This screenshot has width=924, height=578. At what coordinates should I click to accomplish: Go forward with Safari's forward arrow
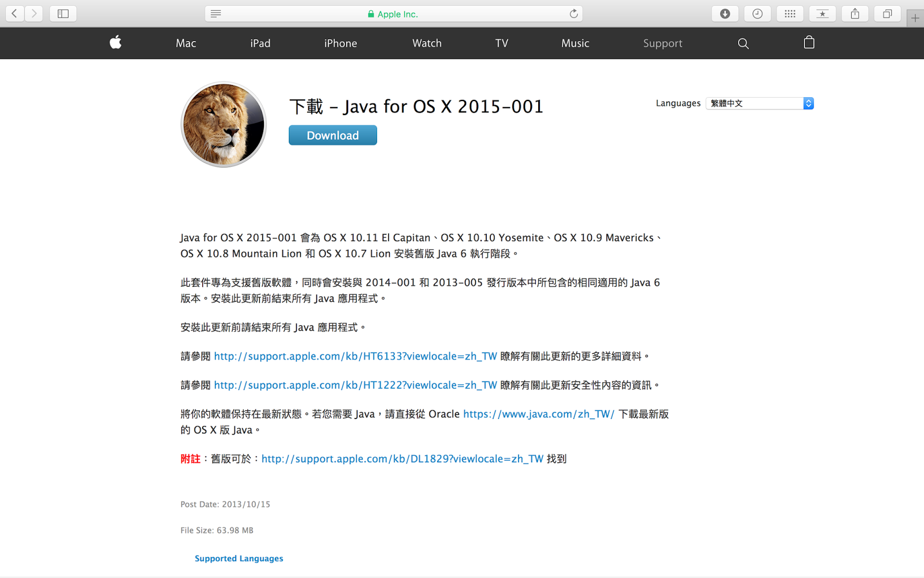34,13
